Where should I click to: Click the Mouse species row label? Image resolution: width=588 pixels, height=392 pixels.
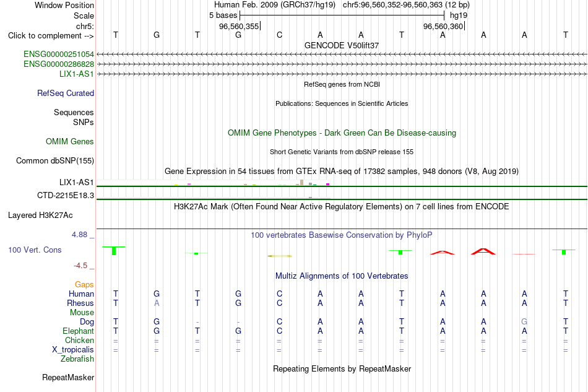pyautogui.click(x=82, y=313)
